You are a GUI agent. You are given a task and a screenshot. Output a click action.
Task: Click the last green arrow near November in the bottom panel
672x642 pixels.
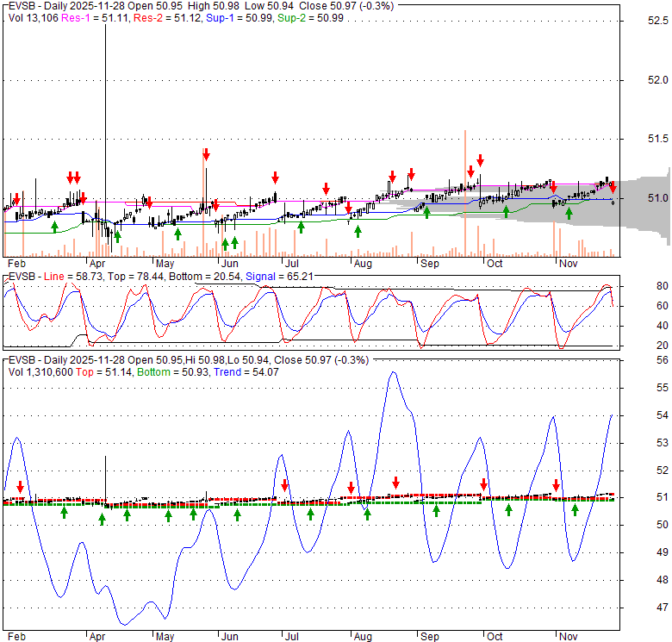click(x=576, y=510)
